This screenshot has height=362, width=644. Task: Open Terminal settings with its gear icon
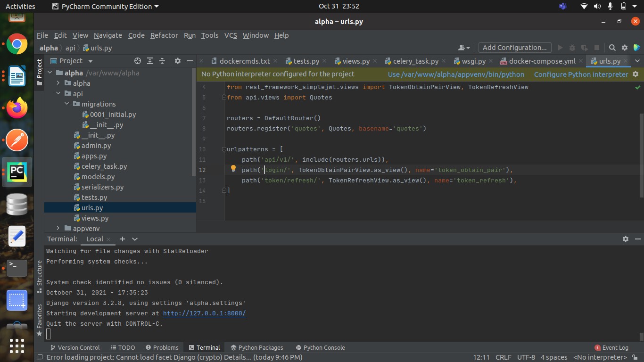tap(625, 239)
